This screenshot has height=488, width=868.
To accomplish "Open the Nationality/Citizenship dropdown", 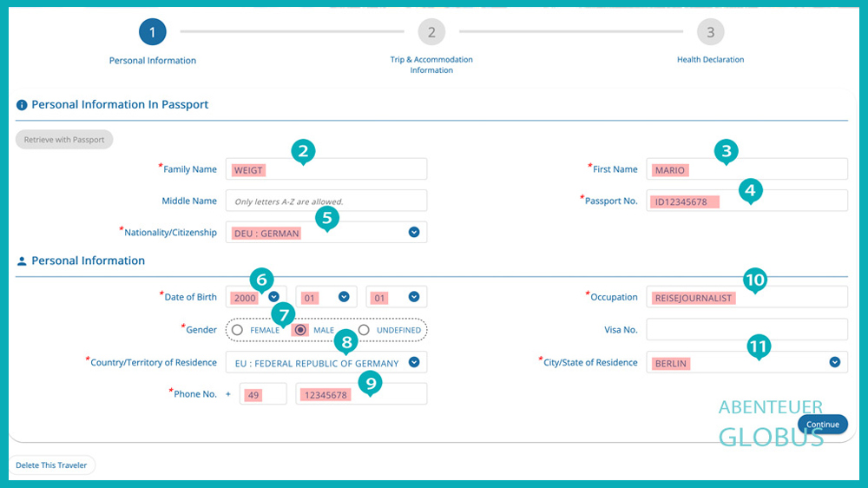I will pyautogui.click(x=414, y=232).
